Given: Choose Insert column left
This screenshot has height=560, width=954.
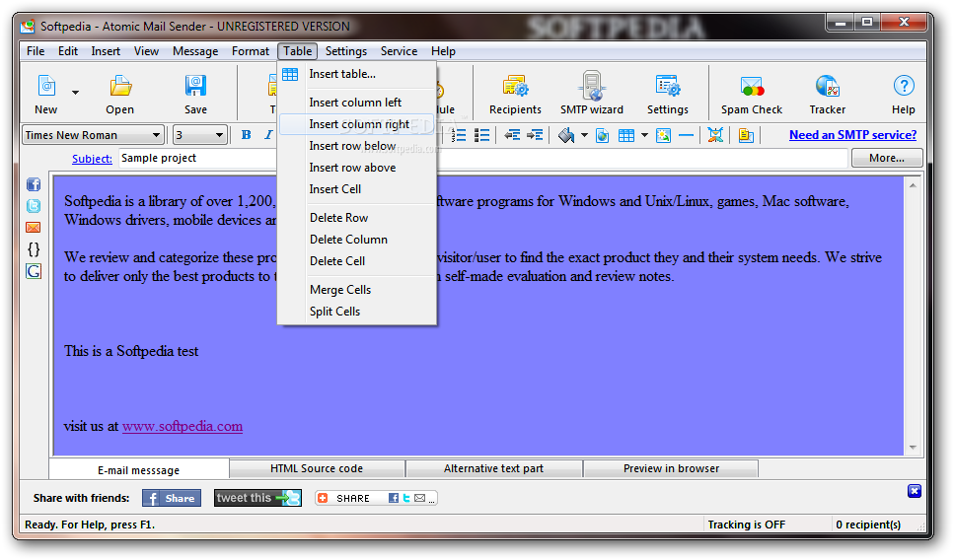Looking at the screenshot, I should pos(357,103).
